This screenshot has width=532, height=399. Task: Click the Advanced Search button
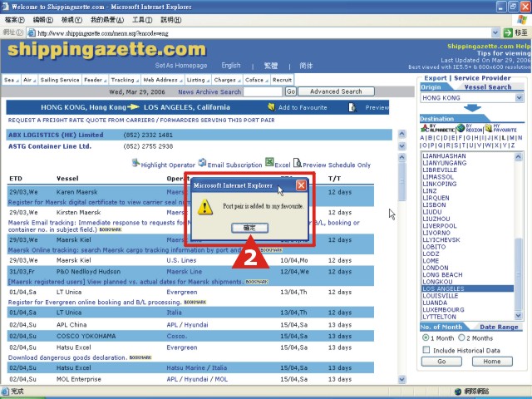[x=336, y=91]
